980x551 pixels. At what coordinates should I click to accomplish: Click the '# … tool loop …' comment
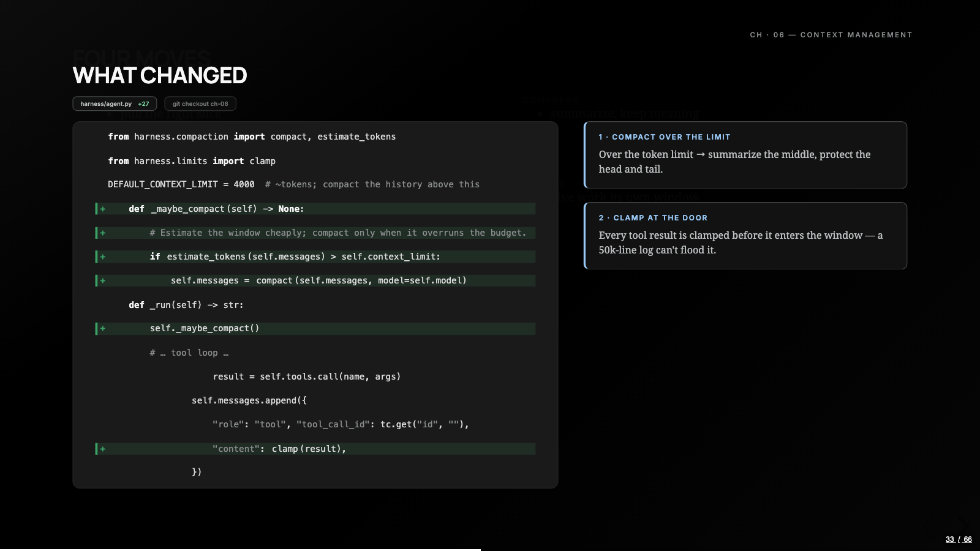click(x=189, y=353)
